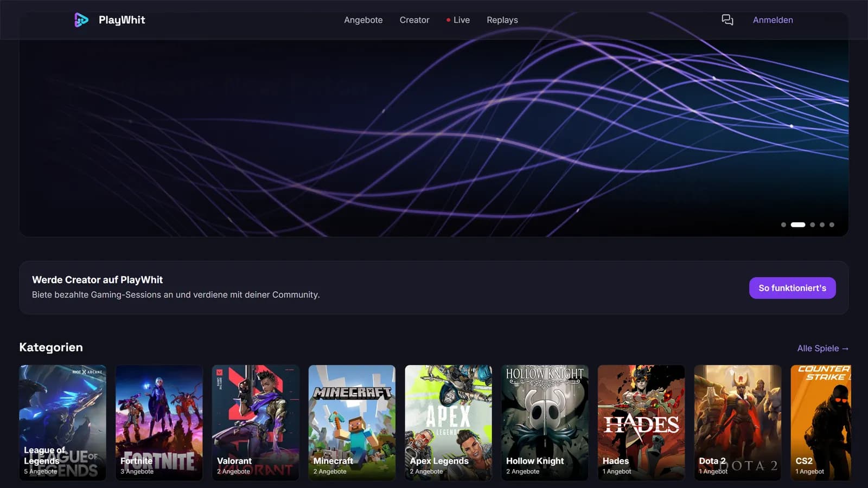Click the Anmelden link

click(x=773, y=20)
